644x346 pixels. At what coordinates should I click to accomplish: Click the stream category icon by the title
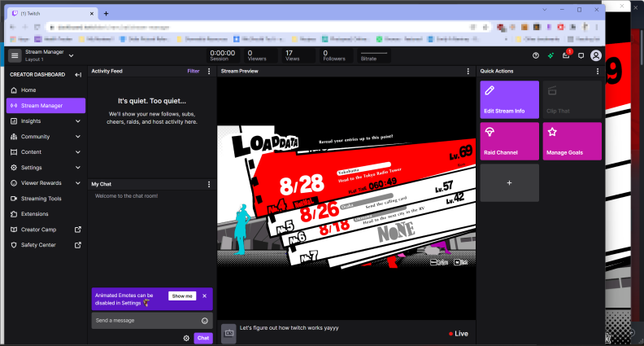tap(228, 333)
